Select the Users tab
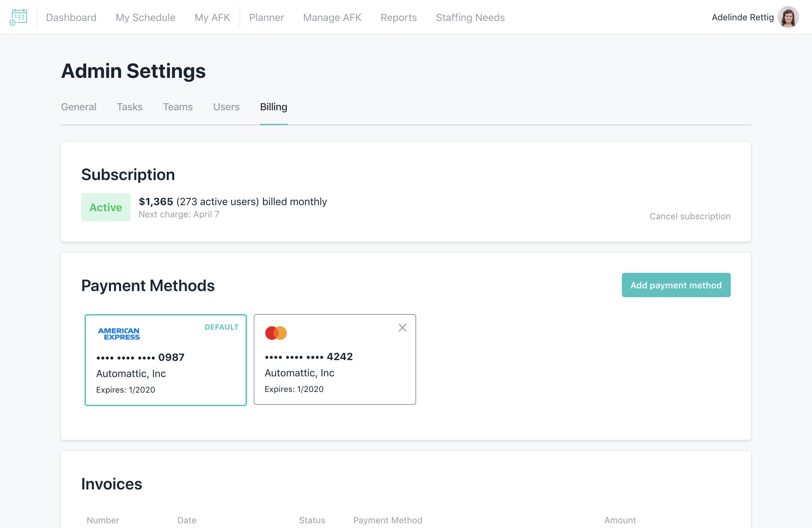The height and width of the screenshot is (528, 812). (226, 107)
